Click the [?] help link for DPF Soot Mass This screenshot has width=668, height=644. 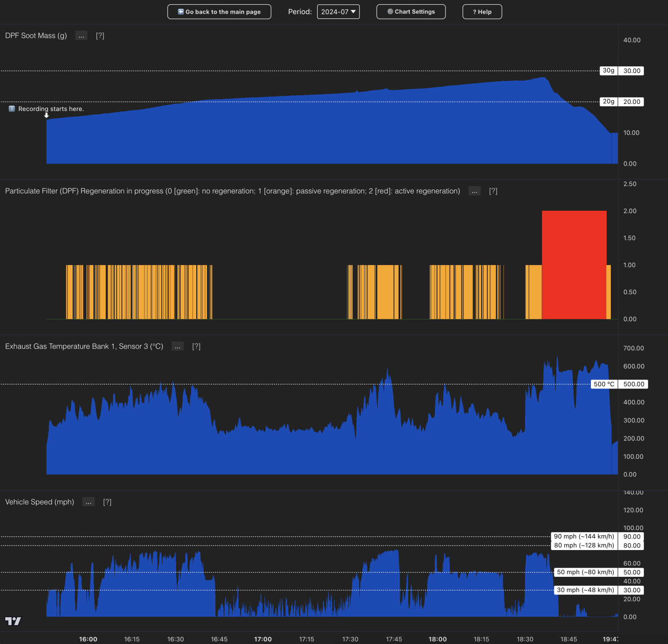coord(100,35)
